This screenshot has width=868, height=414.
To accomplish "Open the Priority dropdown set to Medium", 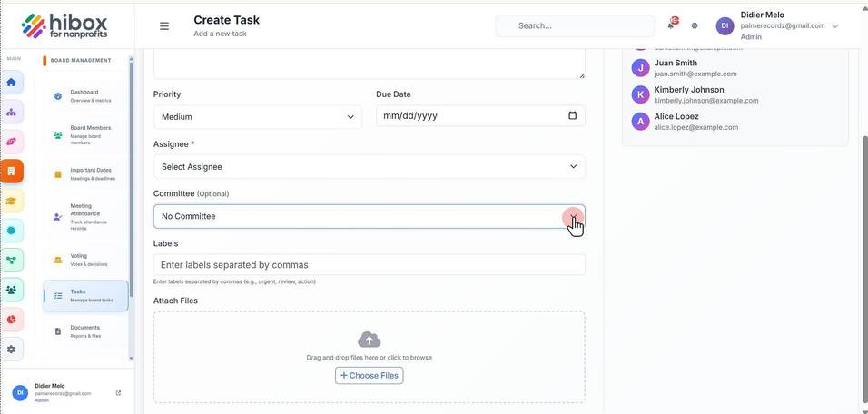I will (x=258, y=117).
